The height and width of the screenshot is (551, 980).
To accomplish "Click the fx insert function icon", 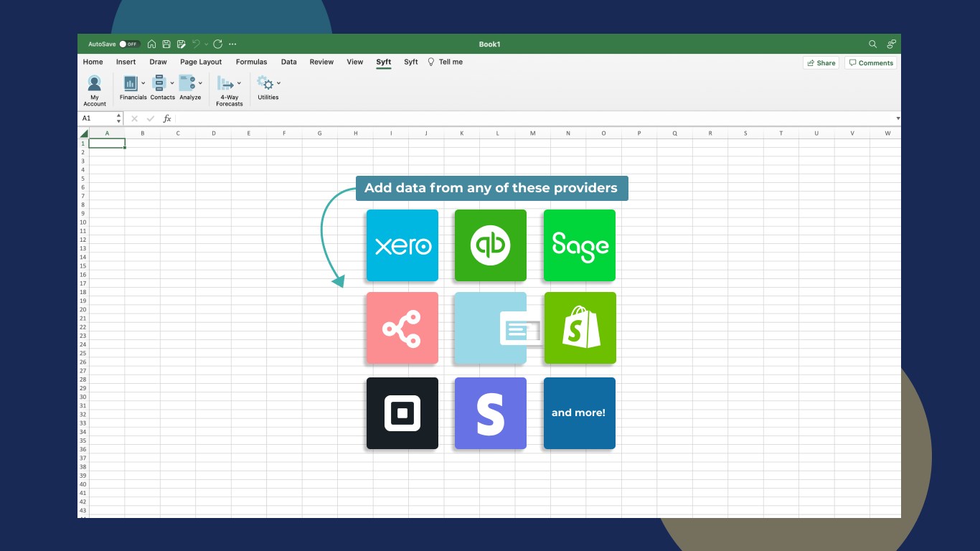I will 167,118.
